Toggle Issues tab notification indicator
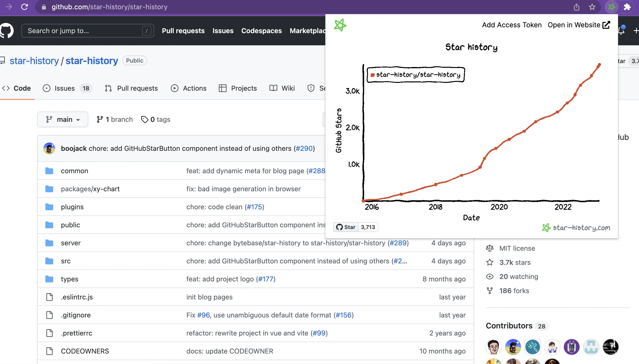Image resolution: width=639 pixels, height=364 pixels. [86, 88]
